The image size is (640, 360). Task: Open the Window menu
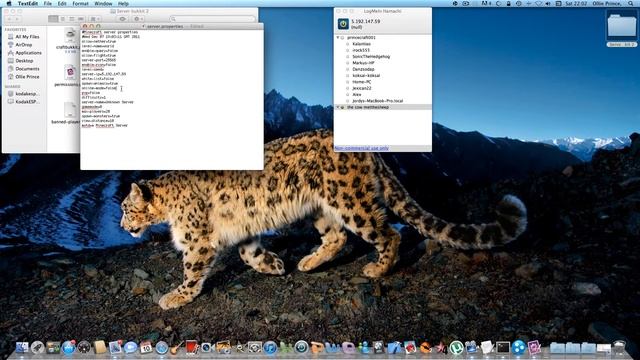pos(103,3)
